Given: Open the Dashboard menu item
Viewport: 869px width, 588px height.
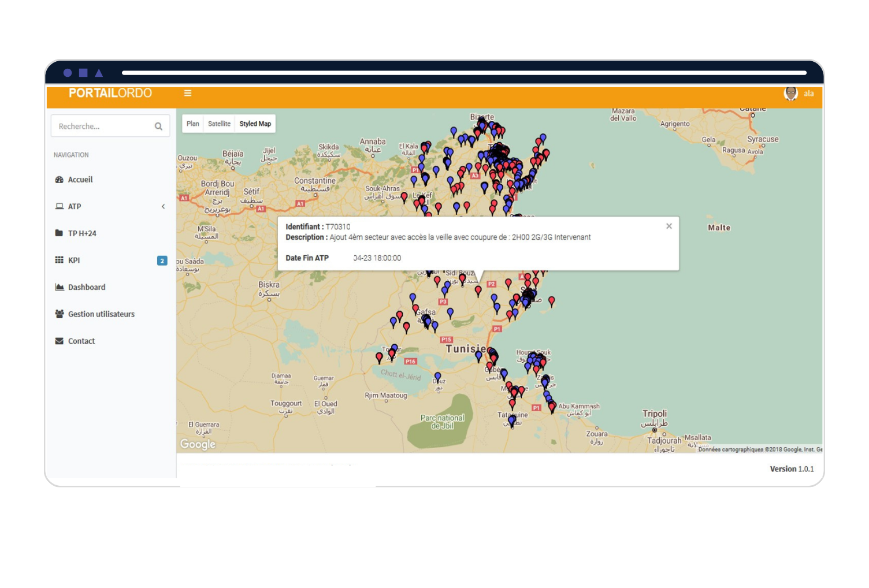Looking at the screenshot, I should click(x=110, y=287).
